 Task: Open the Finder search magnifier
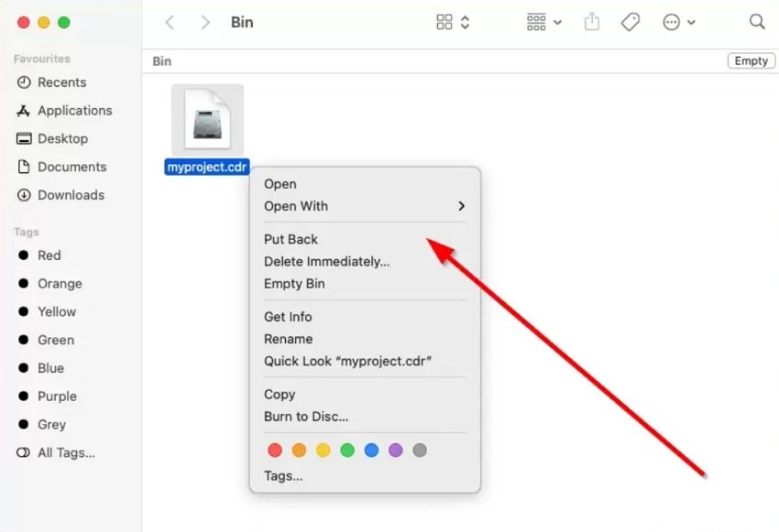757,22
